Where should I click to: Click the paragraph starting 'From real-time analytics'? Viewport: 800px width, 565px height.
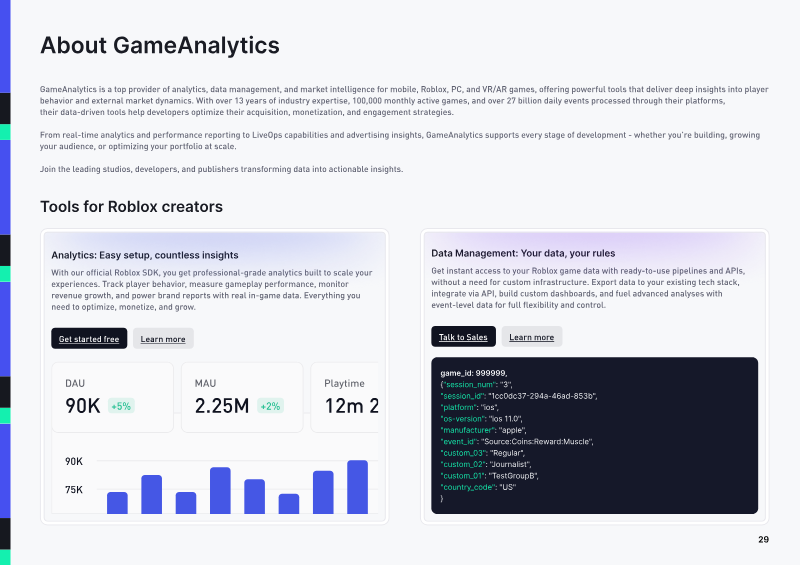tap(400, 141)
